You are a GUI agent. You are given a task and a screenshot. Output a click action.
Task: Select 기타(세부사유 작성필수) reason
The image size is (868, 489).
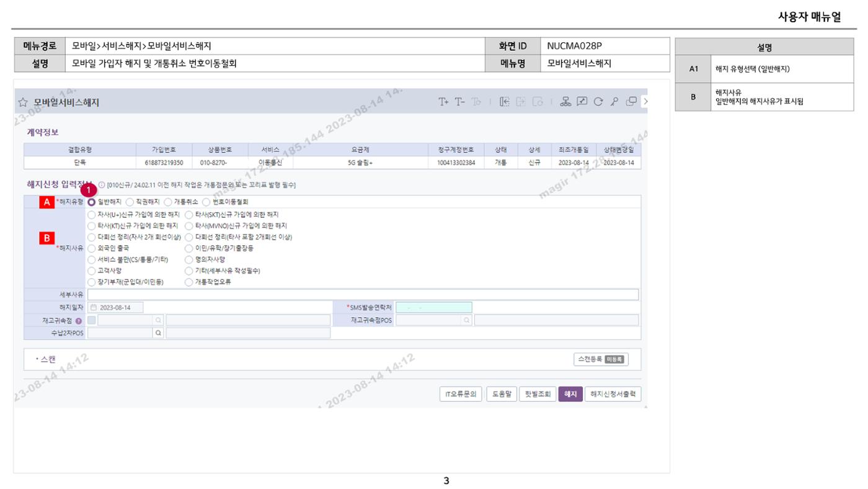189,271
